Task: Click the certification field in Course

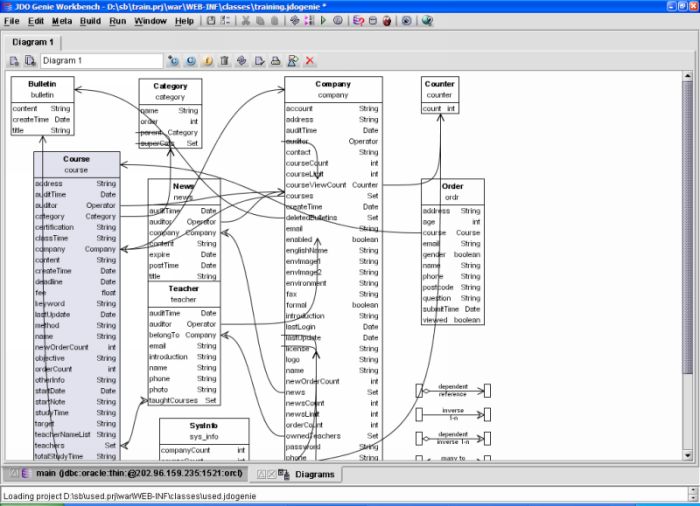Action: [x=76, y=227]
